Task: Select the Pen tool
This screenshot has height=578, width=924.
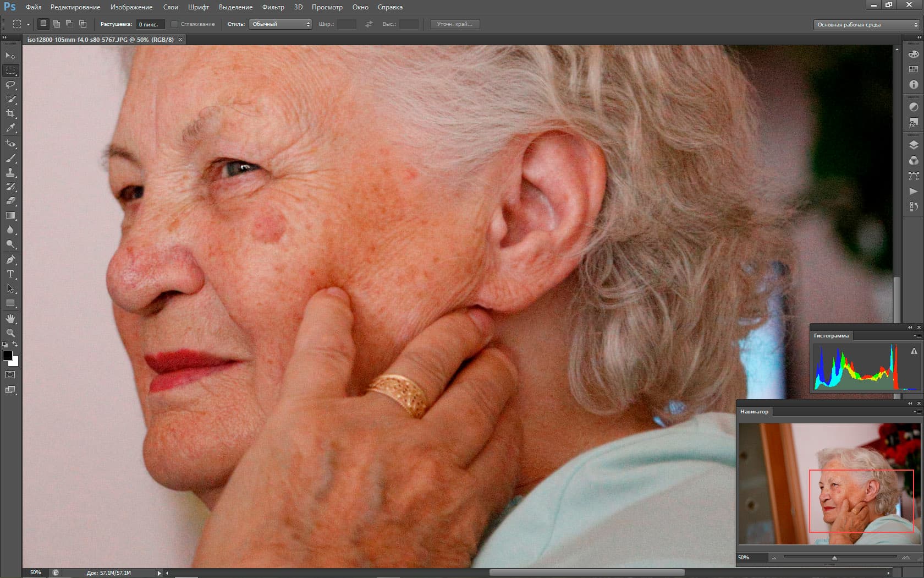Action: [10, 260]
